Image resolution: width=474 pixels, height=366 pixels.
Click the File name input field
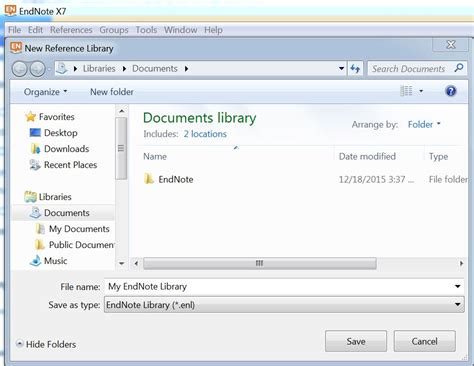pyautogui.click(x=279, y=286)
